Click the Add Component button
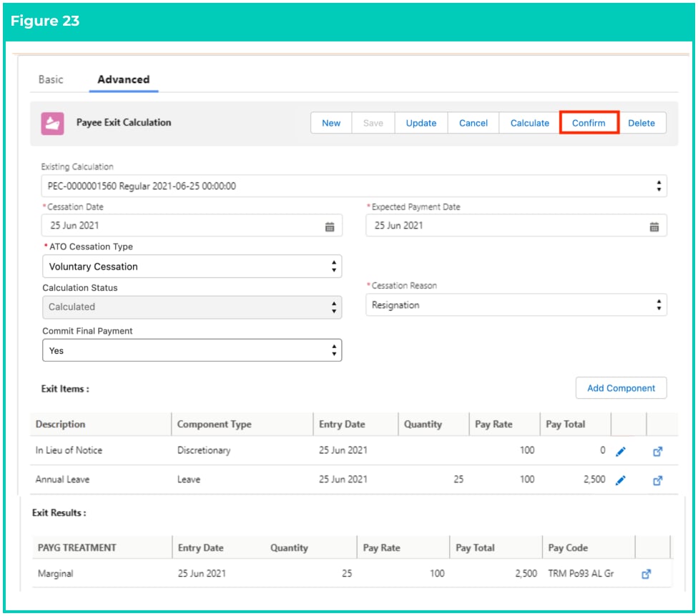Viewport: 698px width, 616px height. (x=621, y=388)
